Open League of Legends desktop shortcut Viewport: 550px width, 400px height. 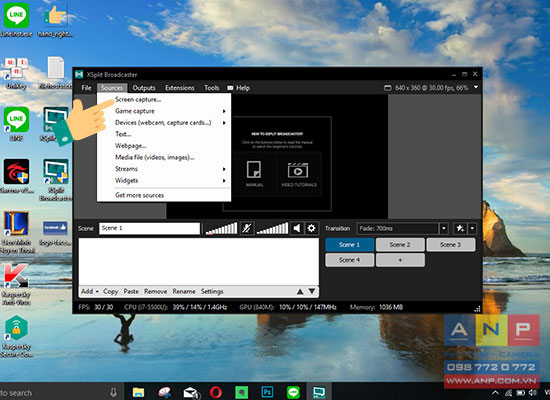coord(16,232)
